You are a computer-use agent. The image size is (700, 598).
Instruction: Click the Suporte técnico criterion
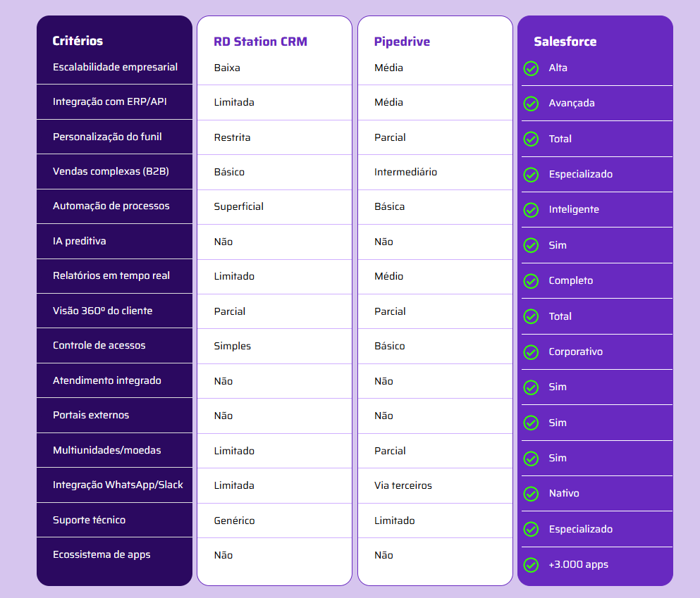[90, 520]
